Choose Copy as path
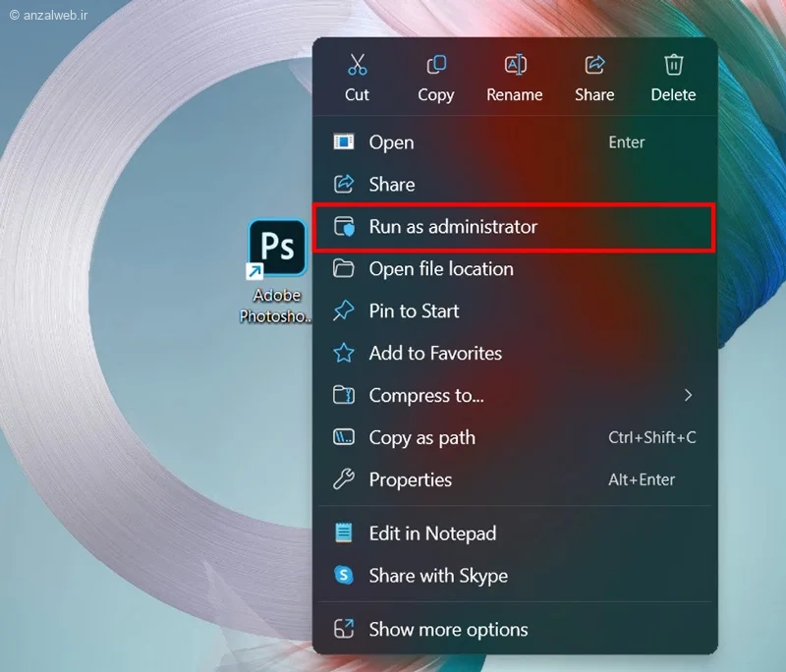Screen dimensions: 786x672 point(515,437)
